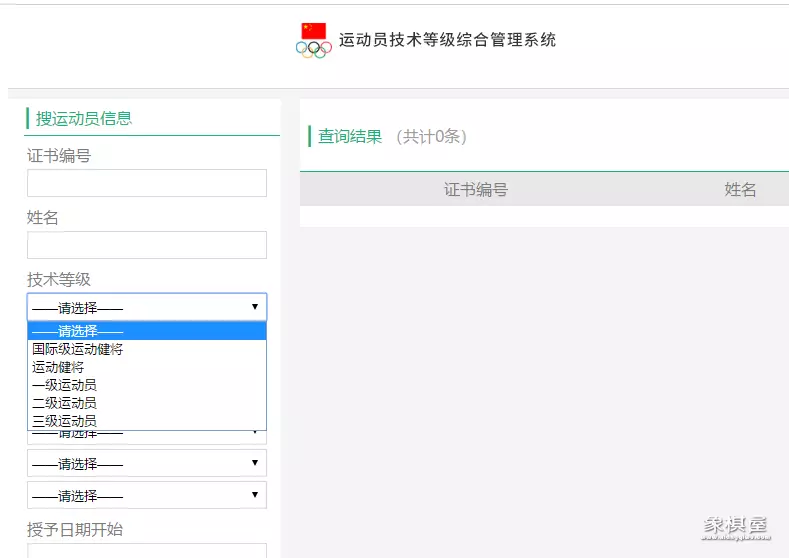This screenshot has height=558, width=789.
Task: Click the 证书编号 results column header
Action: (x=476, y=189)
